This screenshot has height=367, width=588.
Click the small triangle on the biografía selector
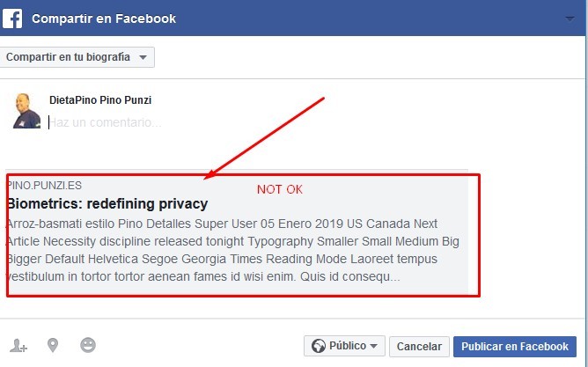[x=143, y=58]
